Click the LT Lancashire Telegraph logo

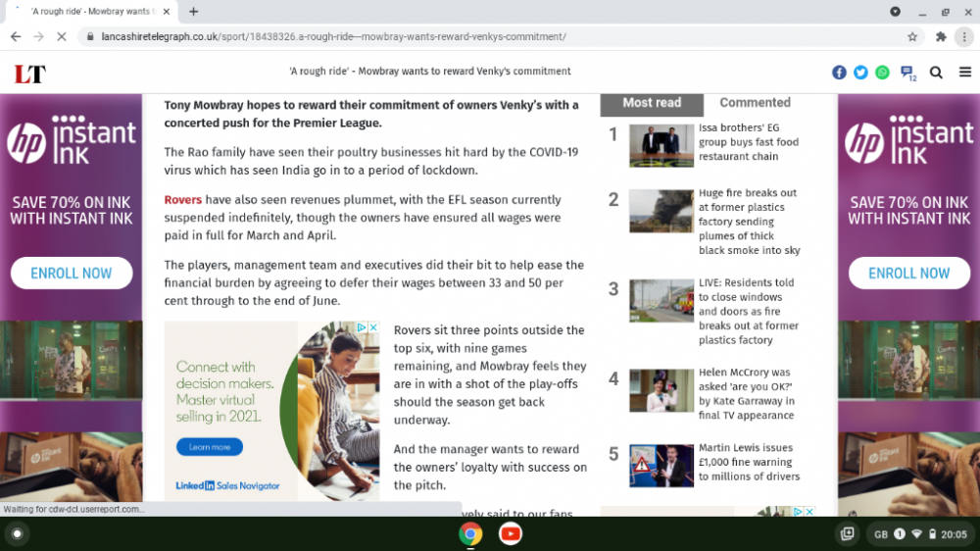pos(29,74)
